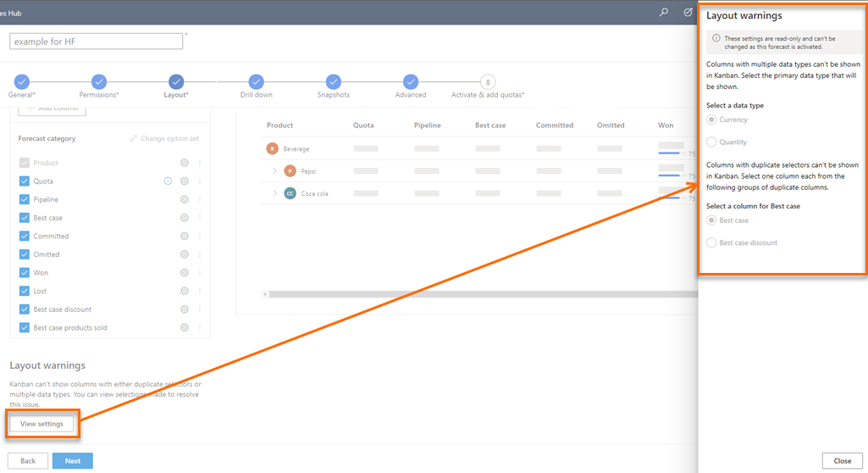Go to Activate & add quotas step
868x473 pixels.
click(488, 82)
